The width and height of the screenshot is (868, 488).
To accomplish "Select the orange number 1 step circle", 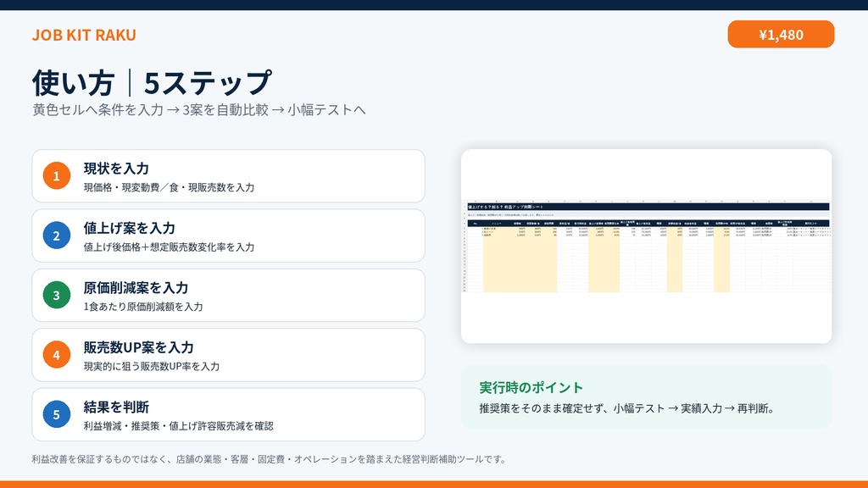I will [x=57, y=176].
